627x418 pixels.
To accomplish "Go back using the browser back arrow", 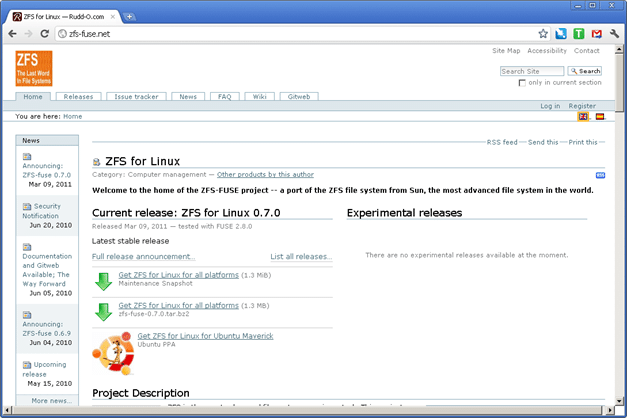I will pos(12,34).
